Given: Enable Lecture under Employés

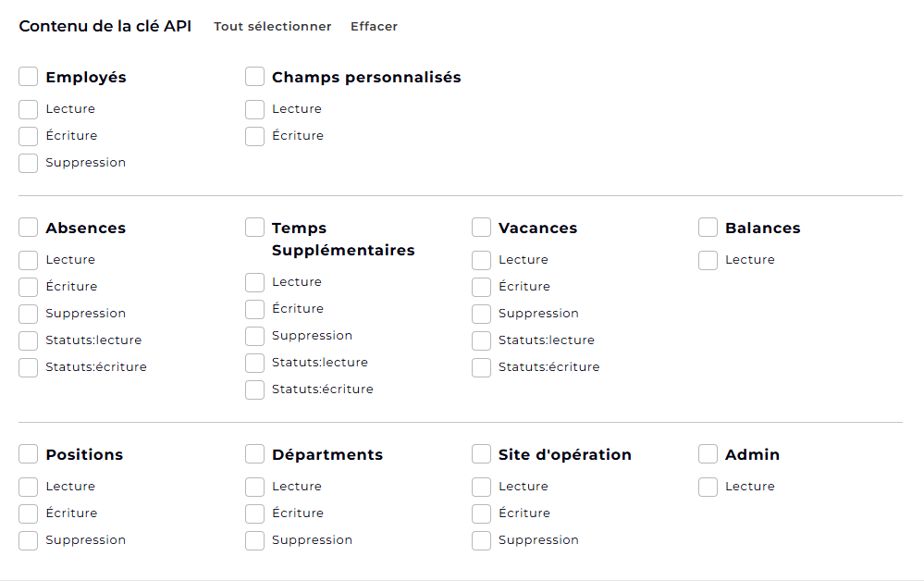Looking at the screenshot, I should pos(29,109).
